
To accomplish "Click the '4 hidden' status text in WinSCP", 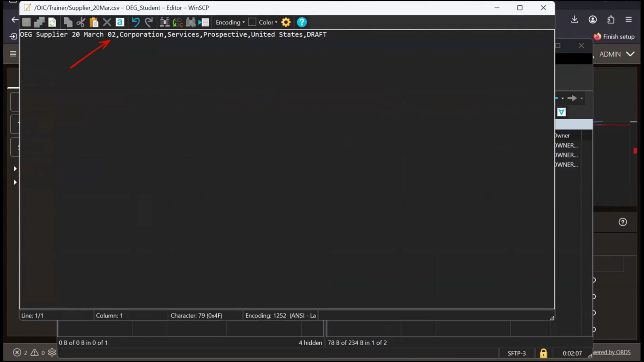I will pos(310,343).
